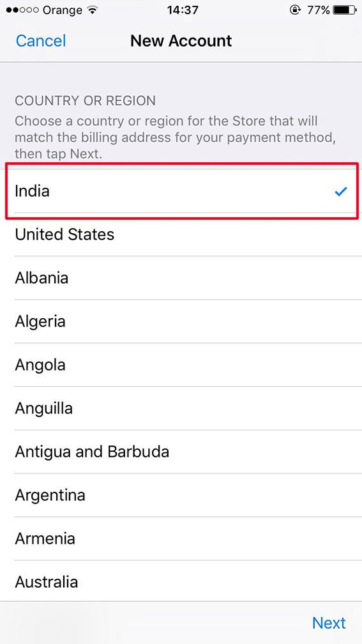Tap the 14:37 clock in status bar
The image size is (362, 644).
[181, 10]
